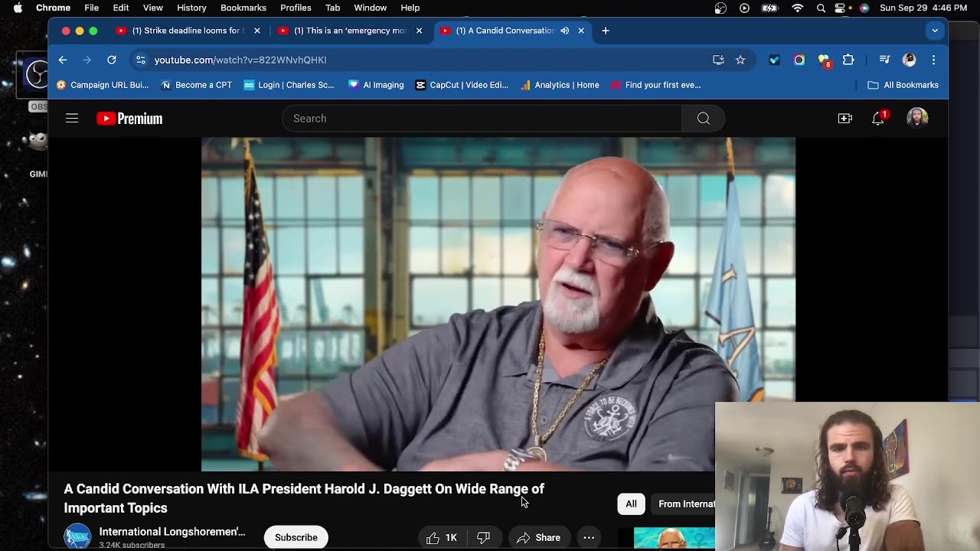This screenshot has width=980, height=551.
Task: Select the From International chip
Action: click(684, 504)
